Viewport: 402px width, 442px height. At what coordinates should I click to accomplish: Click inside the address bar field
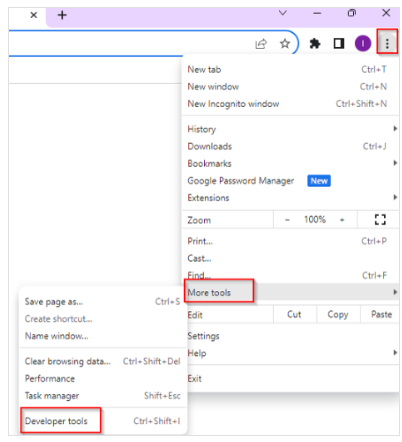(x=130, y=43)
